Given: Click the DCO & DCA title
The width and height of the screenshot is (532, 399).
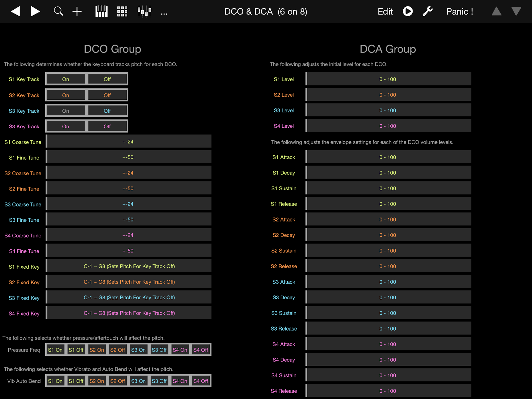Looking at the screenshot, I should (266, 11).
